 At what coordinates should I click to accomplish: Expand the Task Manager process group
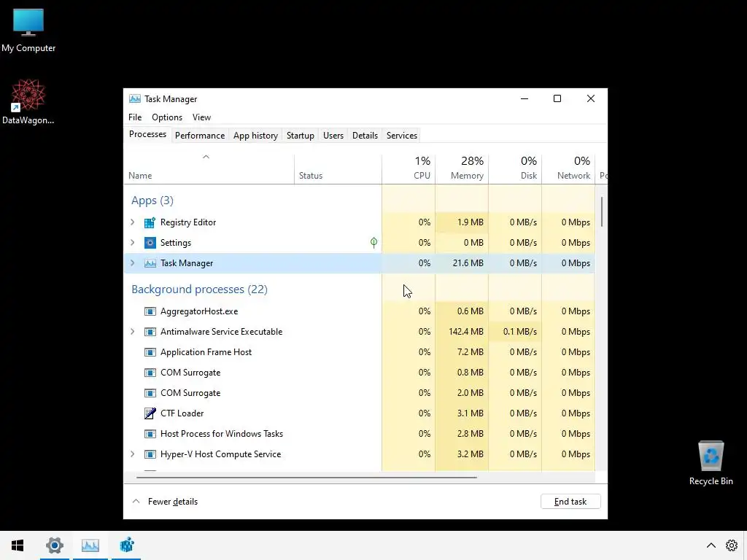tap(133, 263)
